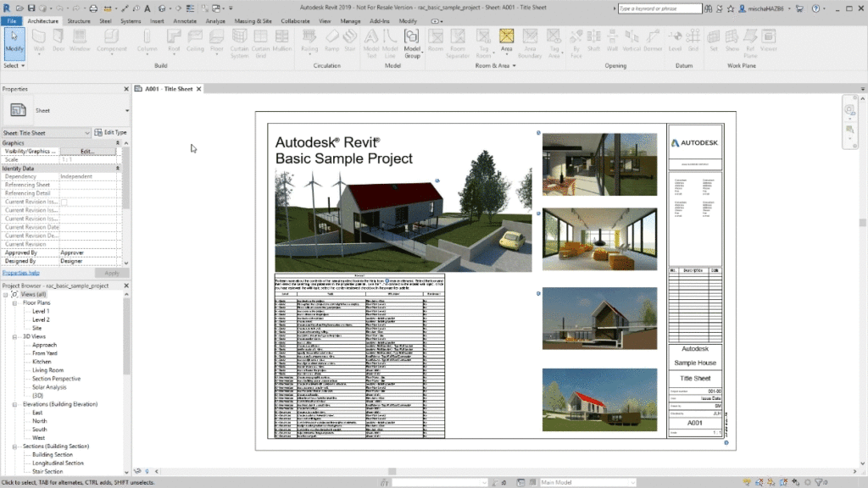868x488 pixels.
Task: Open the Sheet: Title Sheet instance dropdown
Action: click(x=46, y=133)
